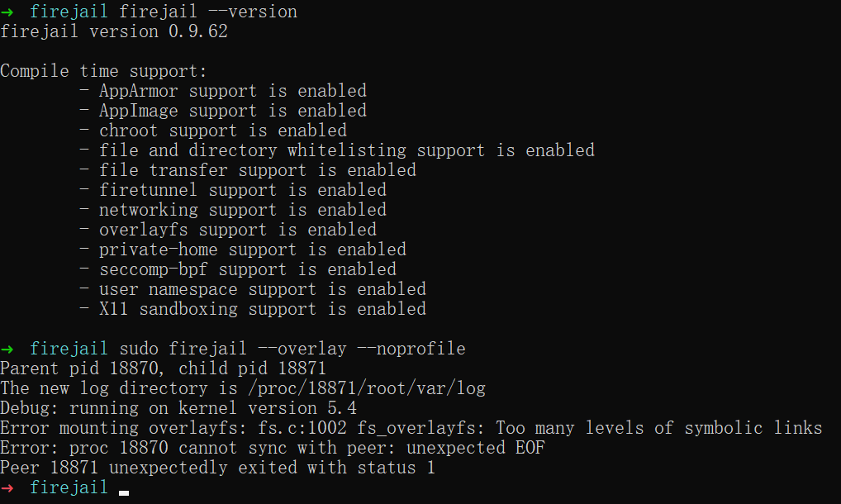Click the terminal cursor block at the final prompt
The height and width of the screenshot is (504, 841).
pos(124,492)
